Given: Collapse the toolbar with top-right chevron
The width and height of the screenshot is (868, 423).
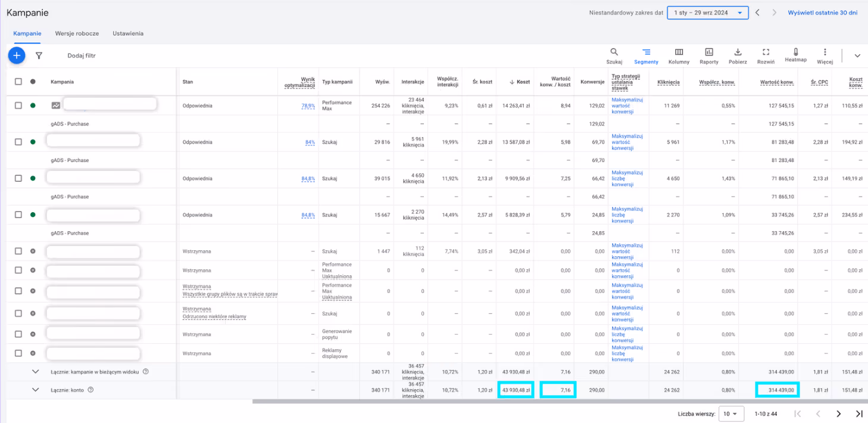Looking at the screenshot, I should point(857,55).
